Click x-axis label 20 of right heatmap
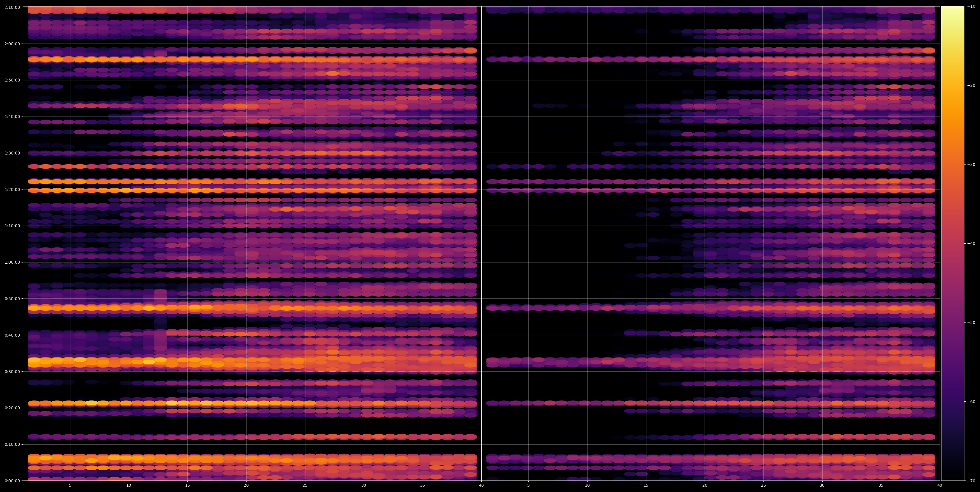 705,486
